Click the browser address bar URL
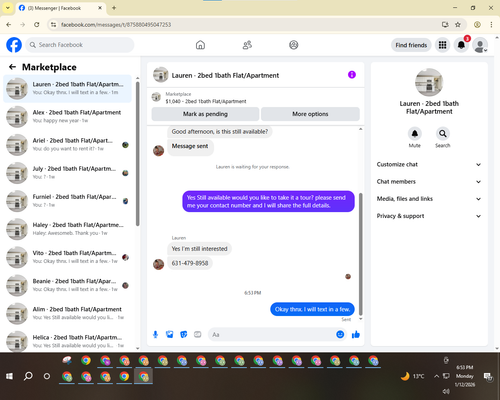This screenshot has height=400, width=500. tap(116, 25)
